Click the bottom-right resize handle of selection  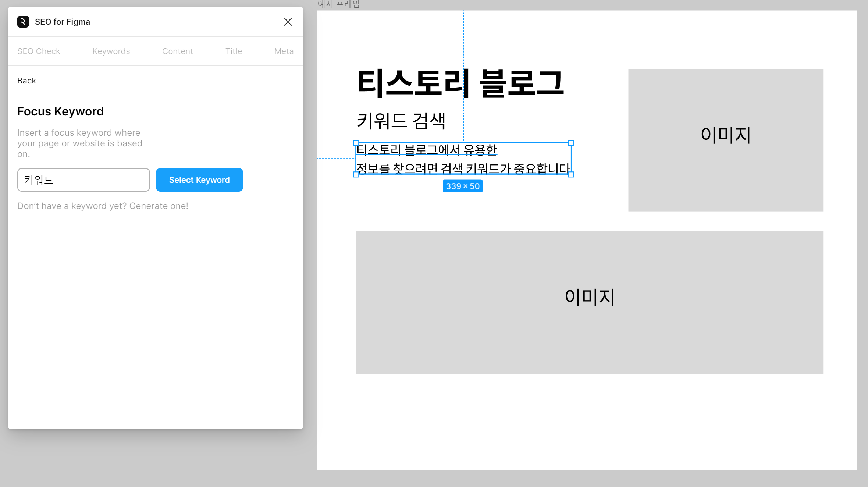[x=571, y=175]
